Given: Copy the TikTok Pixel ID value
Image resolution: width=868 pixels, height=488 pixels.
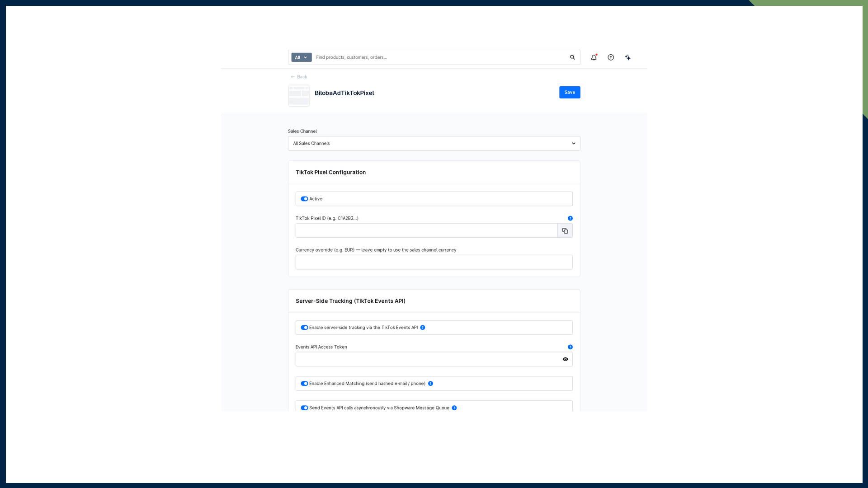Looking at the screenshot, I should pos(565,230).
